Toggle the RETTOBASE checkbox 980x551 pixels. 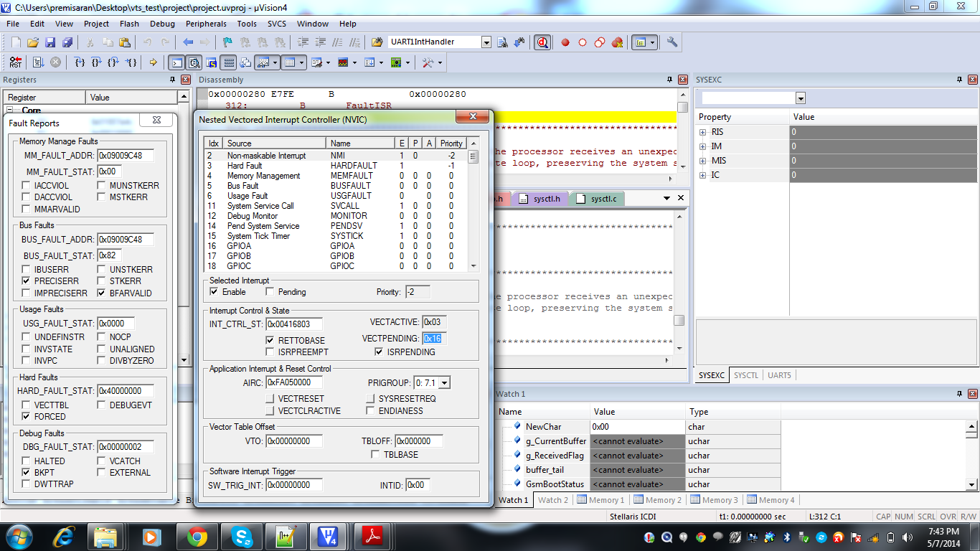point(270,340)
